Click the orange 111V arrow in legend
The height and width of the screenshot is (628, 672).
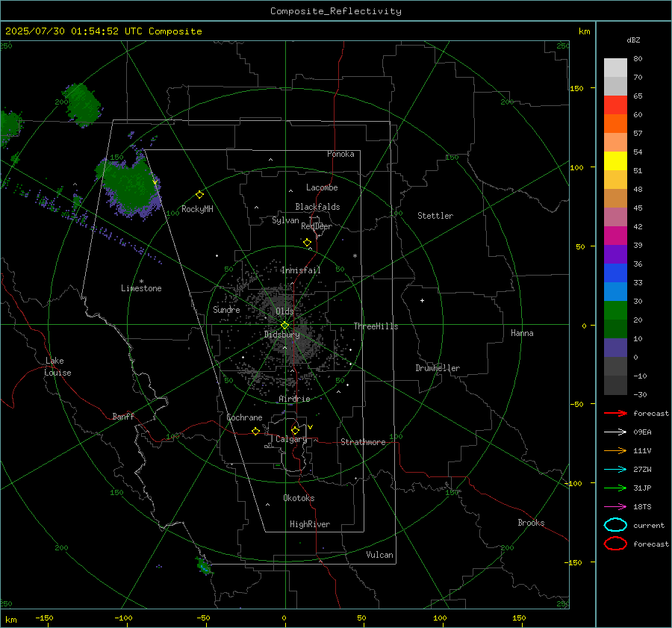coord(615,450)
